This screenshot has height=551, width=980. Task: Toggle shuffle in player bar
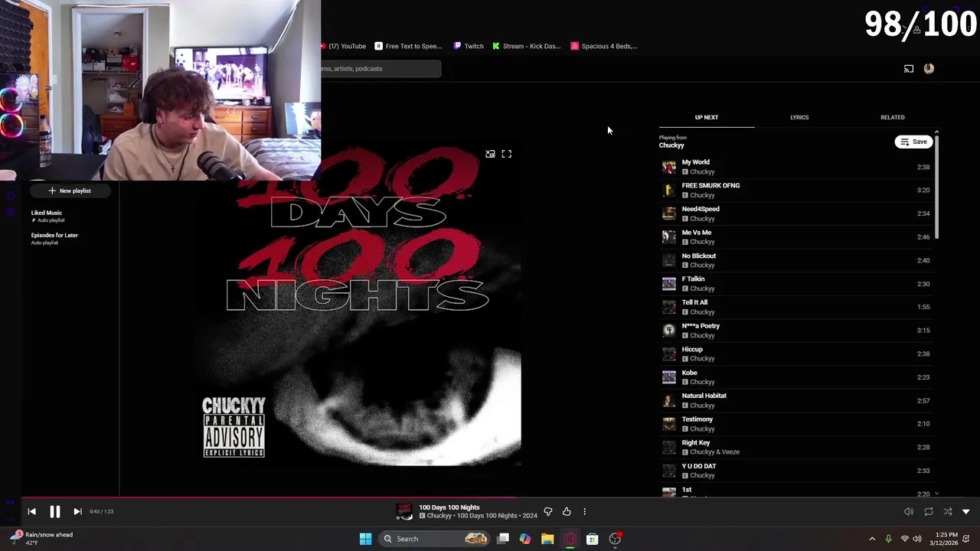click(x=948, y=511)
